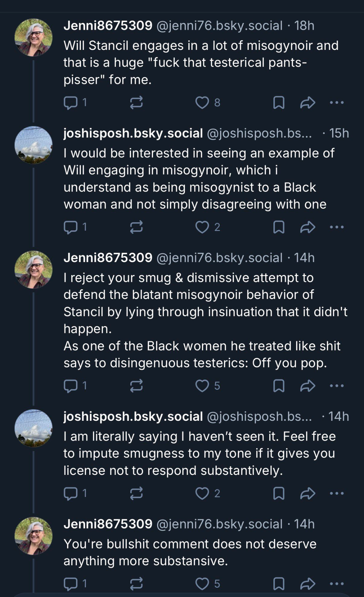Reply to the 'bullshit comment' post
Image resolution: width=364 pixels, height=597 pixels.
pos(71,583)
